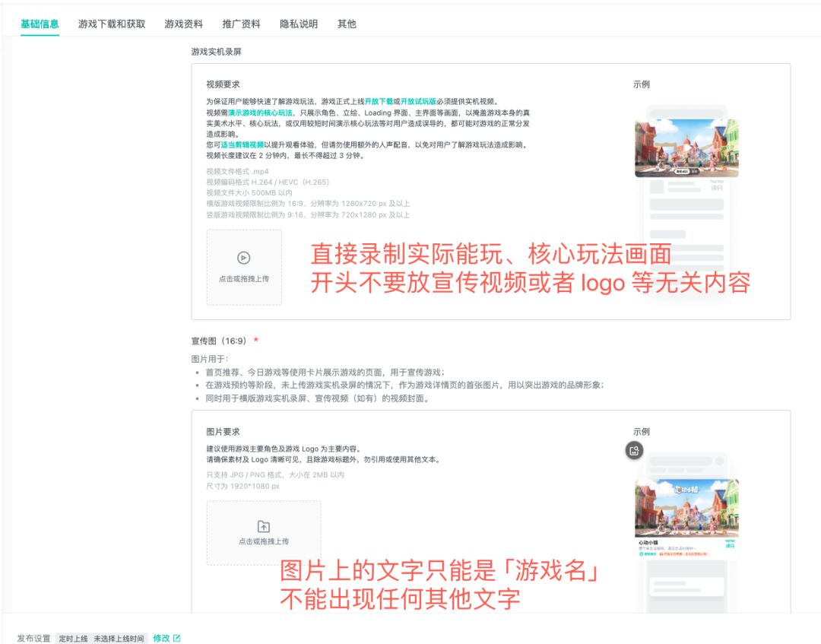Open the 游戏资料 tab

point(183,24)
